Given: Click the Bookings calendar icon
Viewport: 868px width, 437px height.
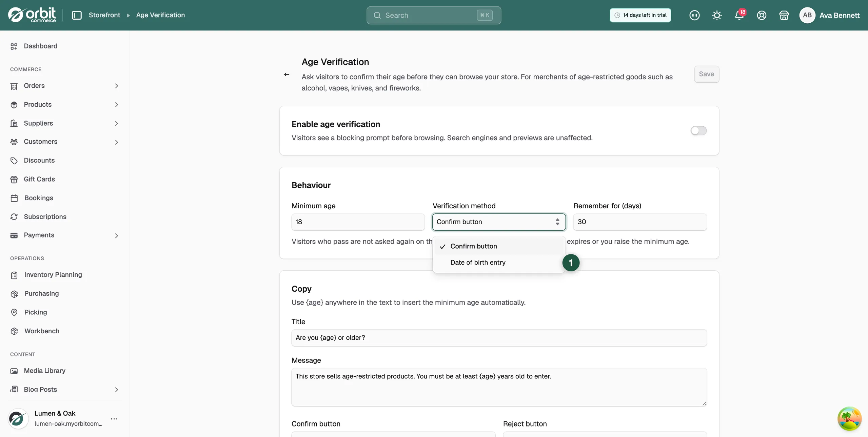Looking at the screenshot, I should (14, 198).
